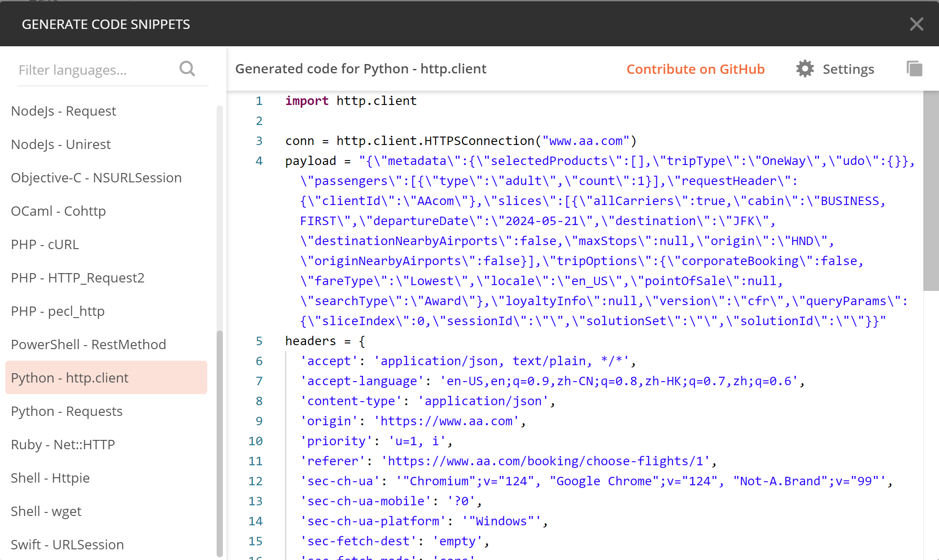Viewport: 939px width, 560px height.
Task: Open the Settings text button
Action: click(x=848, y=69)
